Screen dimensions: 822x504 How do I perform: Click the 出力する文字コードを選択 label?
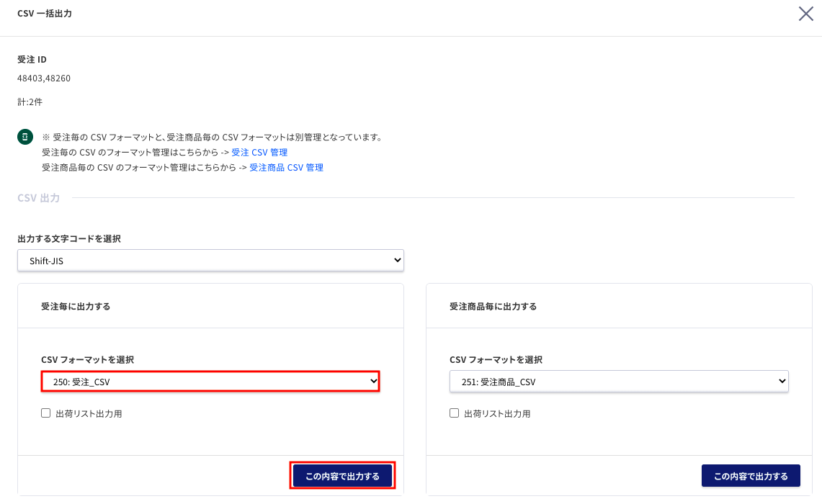pyautogui.click(x=69, y=239)
